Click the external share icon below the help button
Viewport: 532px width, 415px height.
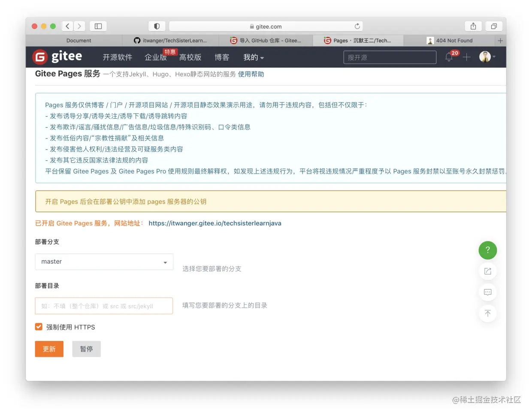[487, 271]
